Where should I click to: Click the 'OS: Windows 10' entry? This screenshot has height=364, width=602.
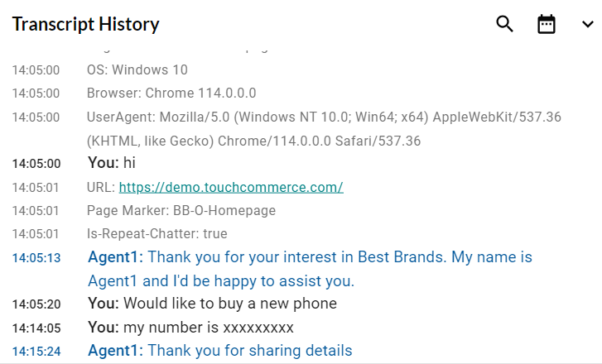pos(137,69)
